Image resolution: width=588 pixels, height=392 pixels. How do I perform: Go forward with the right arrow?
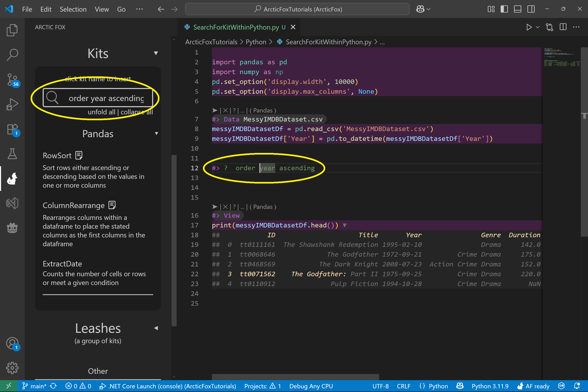coord(174,9)
